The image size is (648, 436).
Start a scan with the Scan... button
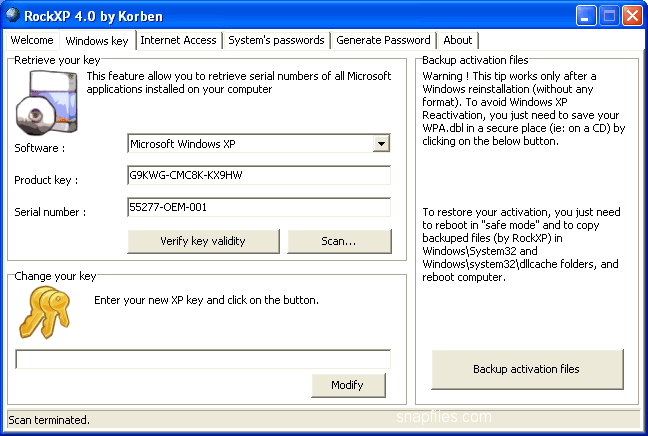[x=339, y=241]
